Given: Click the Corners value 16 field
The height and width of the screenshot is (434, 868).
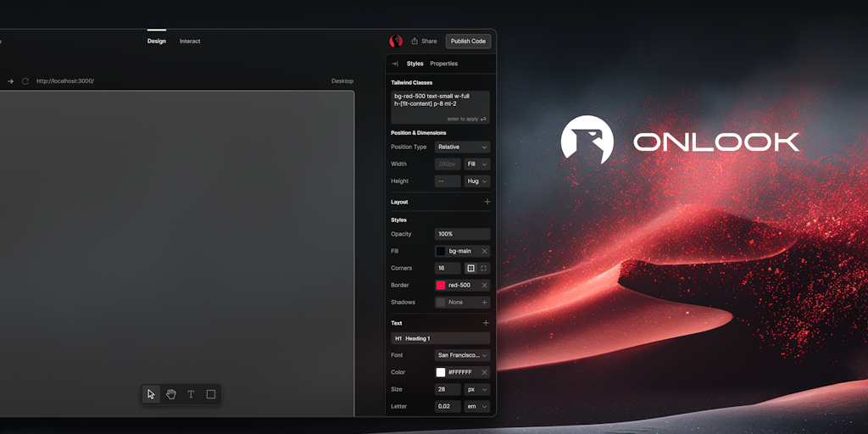Looking at the screenshot, I should [448, 269].
